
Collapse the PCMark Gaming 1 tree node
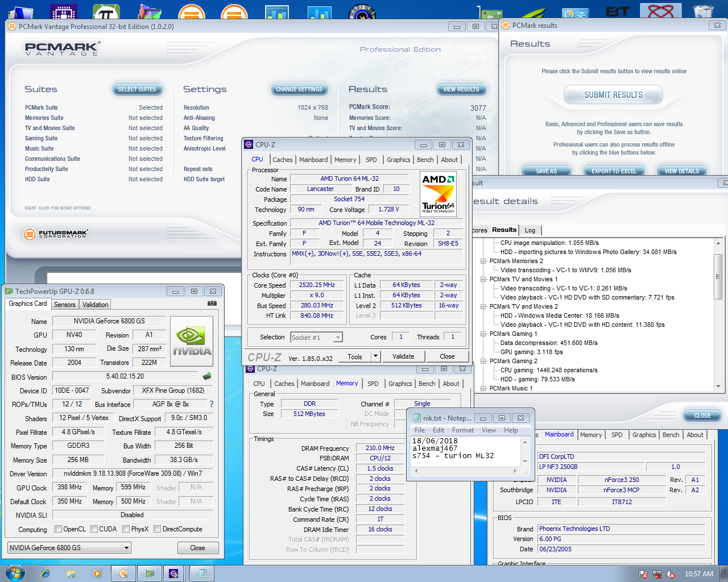pos(483,334)
